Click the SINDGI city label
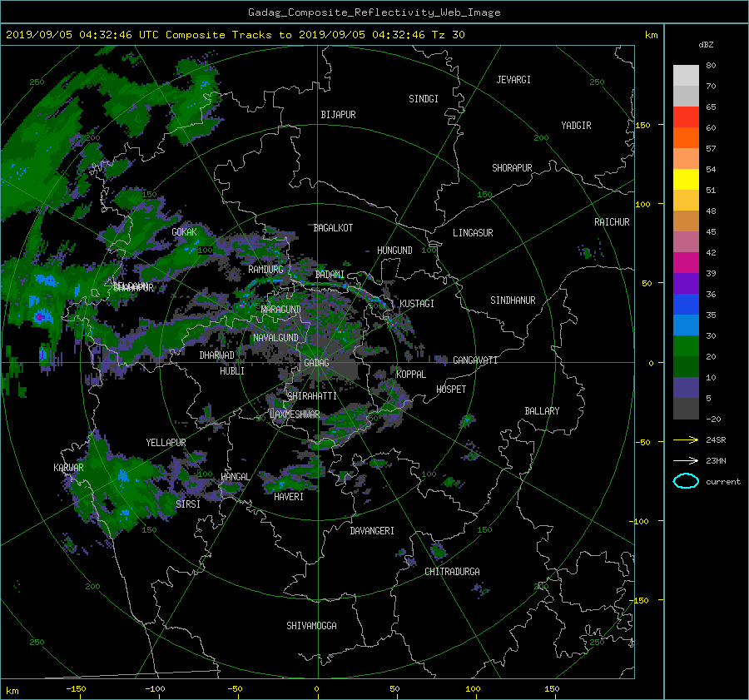This screenshot has height=700, width=749. 424,99
